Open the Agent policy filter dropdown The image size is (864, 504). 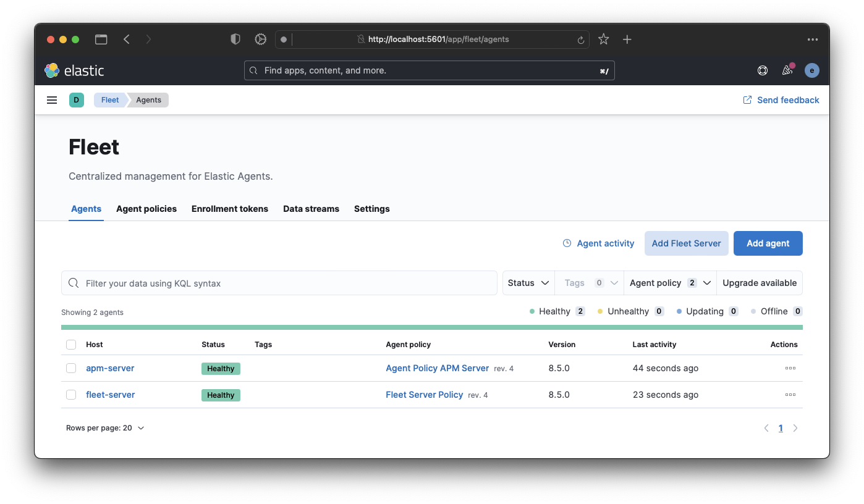tap(670, 283)
